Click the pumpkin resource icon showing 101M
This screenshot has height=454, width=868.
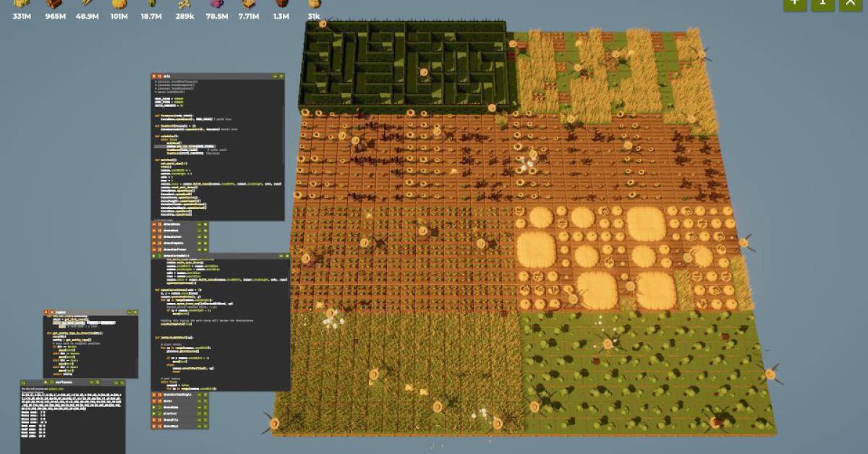(x=119, y=4)
